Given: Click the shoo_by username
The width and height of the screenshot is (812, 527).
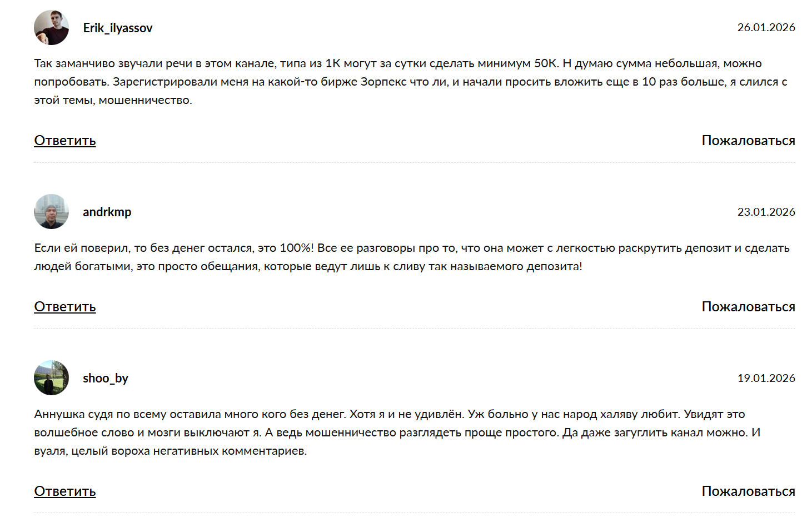Looking at the screenshot, I should (x=106, y=378).
